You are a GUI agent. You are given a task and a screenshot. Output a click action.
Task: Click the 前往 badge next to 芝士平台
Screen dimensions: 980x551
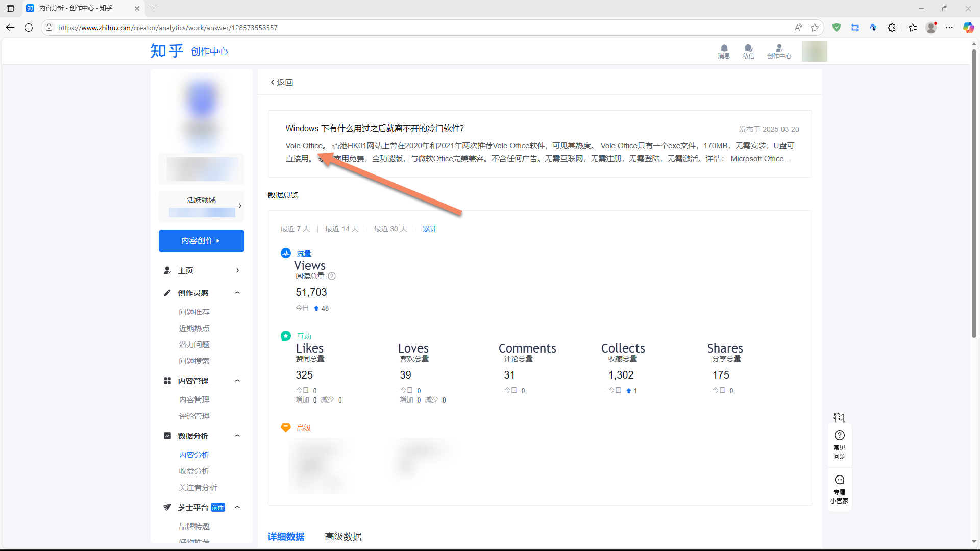pyautogui.click(x=218, y=507)
